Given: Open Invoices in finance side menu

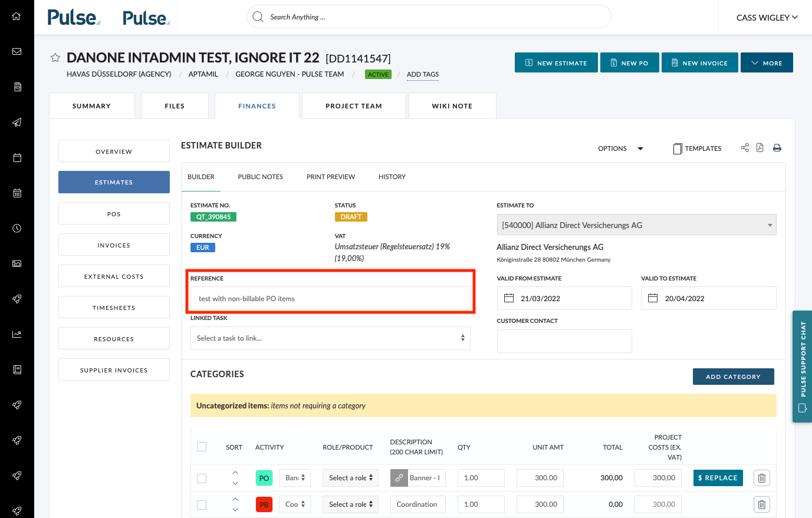Looking at the screenshot, I should [114, 245].
